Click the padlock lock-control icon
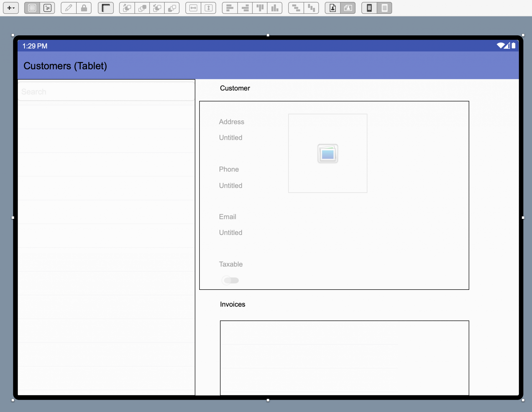Viewport: 532px width, 412px height. tap(84, 8)
